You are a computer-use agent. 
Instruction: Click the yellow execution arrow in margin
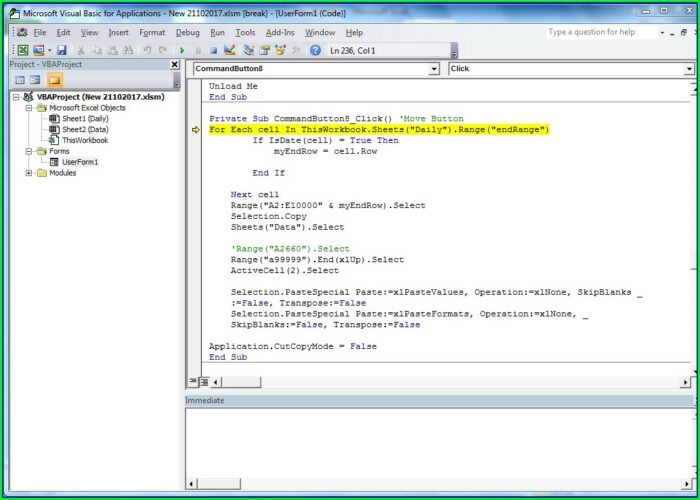196,129
